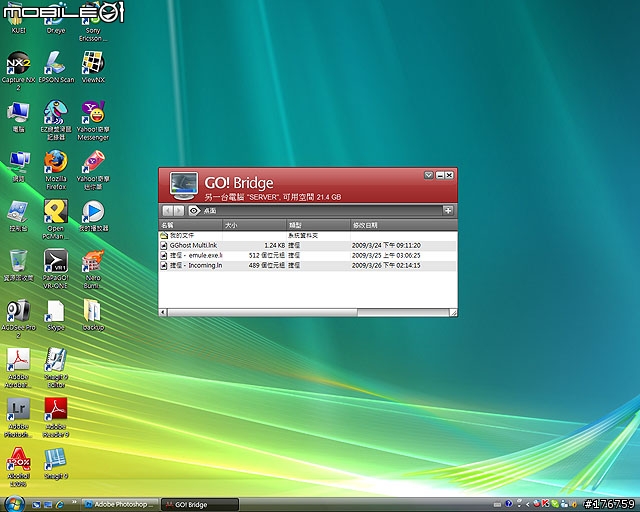Select the Recycle Bin desktop icon

point(18,266)
